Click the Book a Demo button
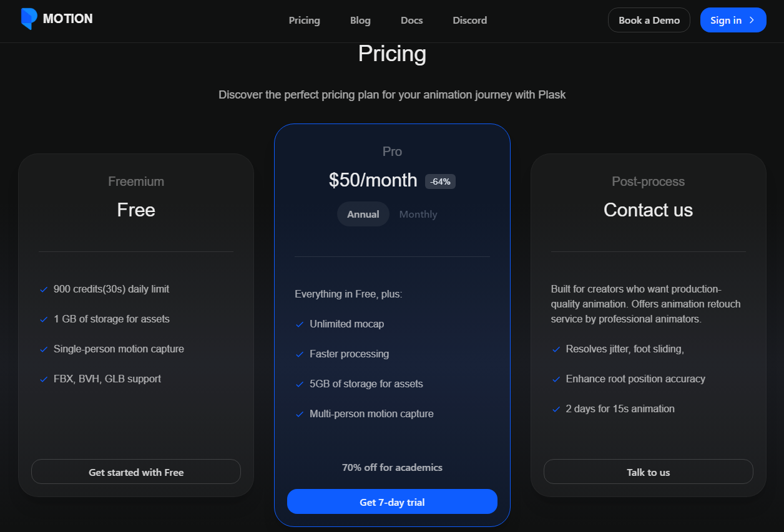Screen dimensions: 784x532 649,20
